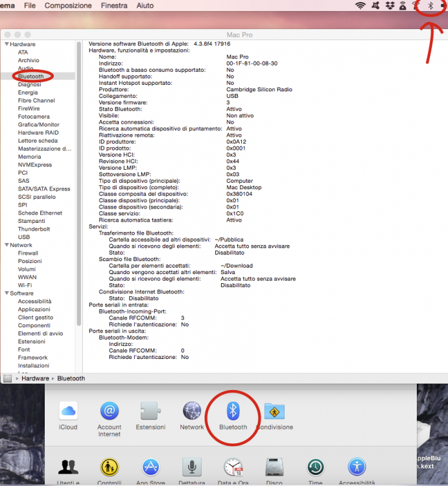This screenshot has height=486, width=448.
Task: Select Framework under Software
Action: point(32,358)
